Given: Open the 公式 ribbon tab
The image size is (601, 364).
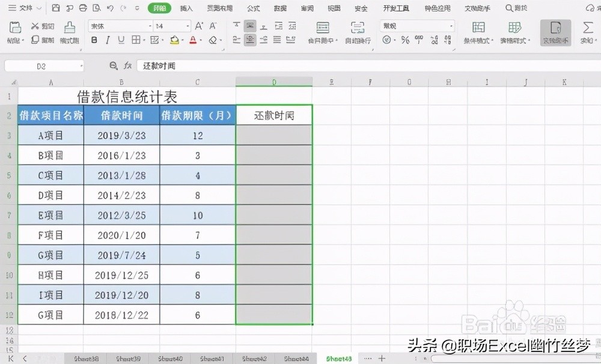Looking at the screenshot, I should click(253, 8).
